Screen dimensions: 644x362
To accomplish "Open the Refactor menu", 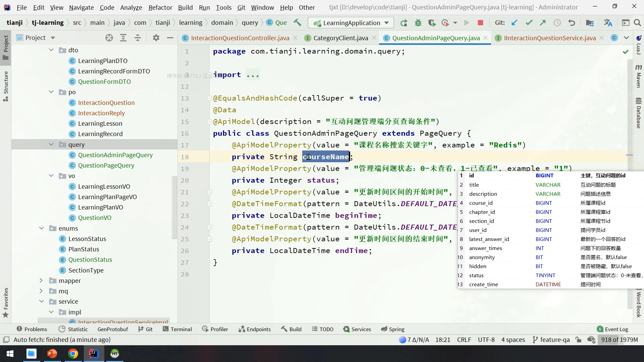I will pos(160,7).
